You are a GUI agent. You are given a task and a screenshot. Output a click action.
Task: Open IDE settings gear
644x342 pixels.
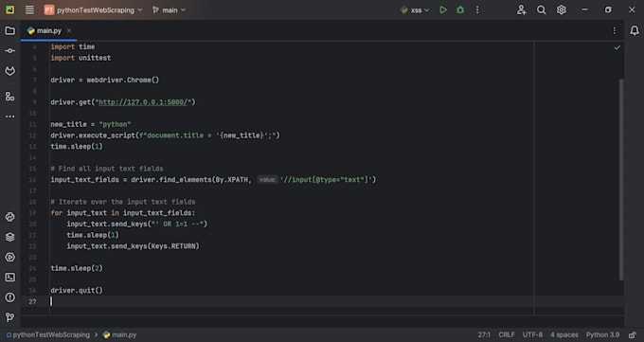click(x=561, y=9)
